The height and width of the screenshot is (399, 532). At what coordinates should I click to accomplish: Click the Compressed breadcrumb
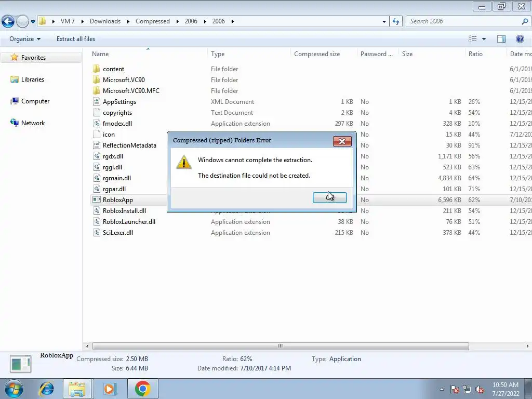tap(153, 21)
